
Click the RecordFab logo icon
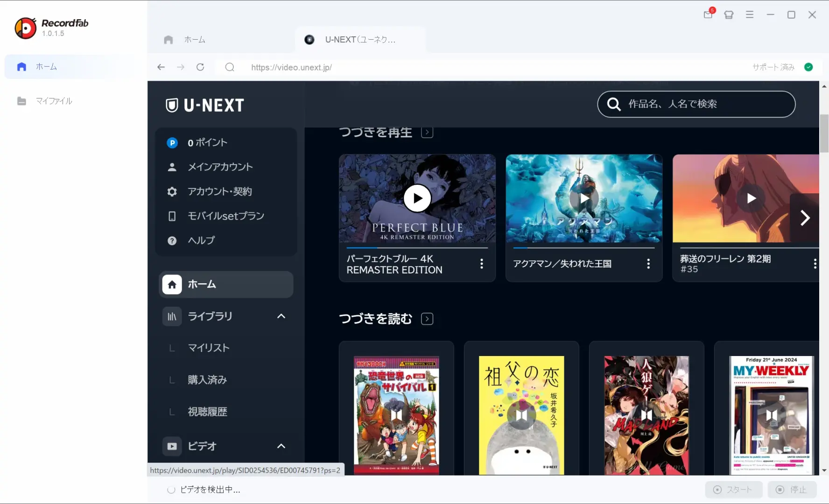pyautogui.click(x=26, y=28)
